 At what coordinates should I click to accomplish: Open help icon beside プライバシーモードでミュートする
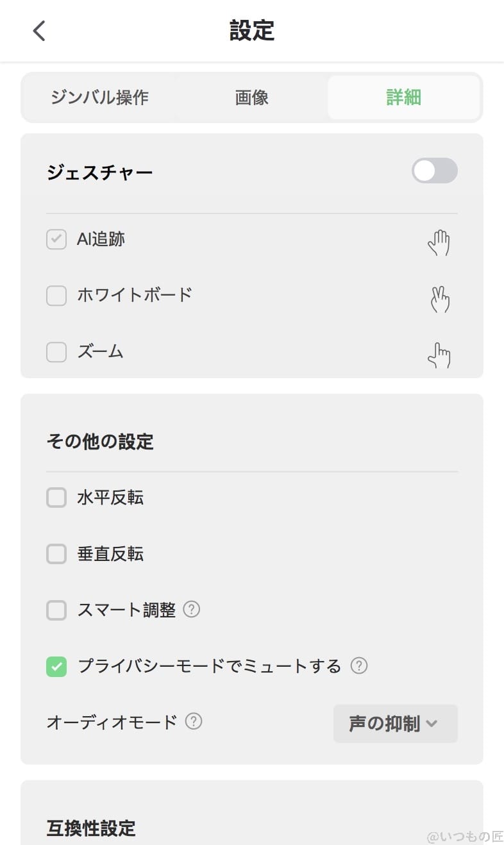359,665
